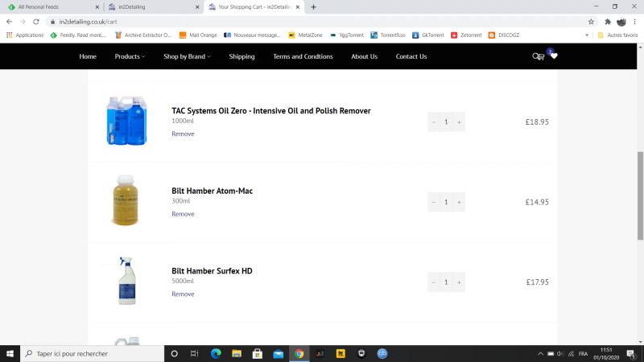The width and height of the screenshot is (644, 362).
Task: Open the Windows Start menu
Action: click(x=10, y=354)
